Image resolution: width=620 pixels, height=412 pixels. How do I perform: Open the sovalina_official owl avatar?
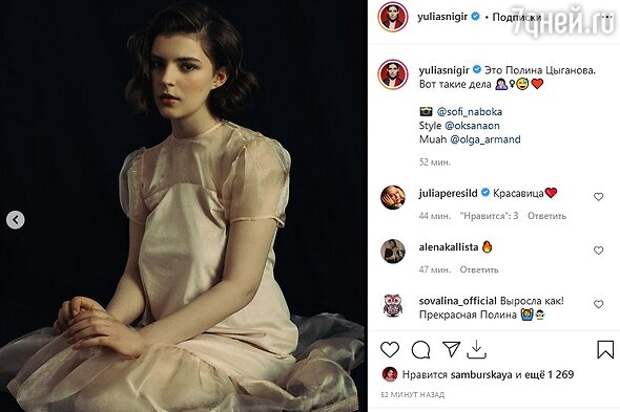[x=393, y=305]
